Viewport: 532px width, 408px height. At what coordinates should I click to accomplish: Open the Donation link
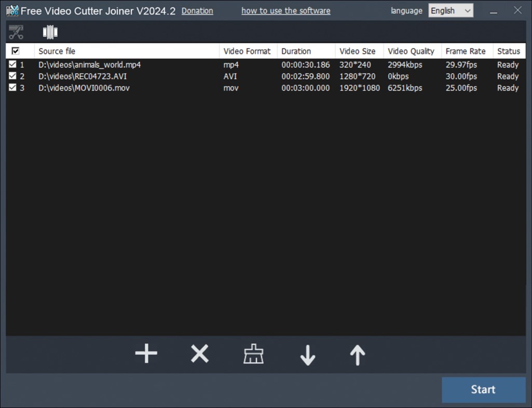click(197, 10)
